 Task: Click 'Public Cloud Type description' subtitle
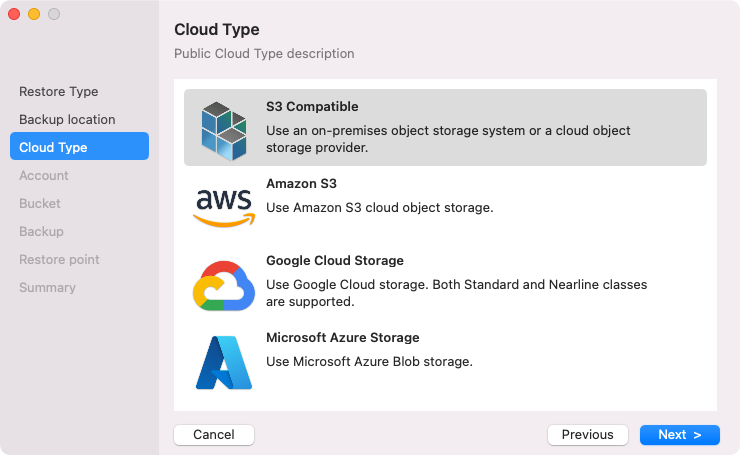(x=264, y=54)
